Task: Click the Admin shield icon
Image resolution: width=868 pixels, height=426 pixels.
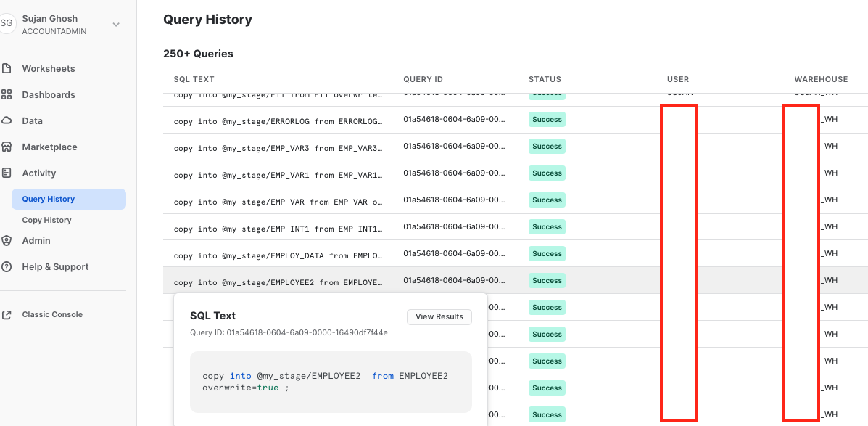Action: click(x=7, y=241)
